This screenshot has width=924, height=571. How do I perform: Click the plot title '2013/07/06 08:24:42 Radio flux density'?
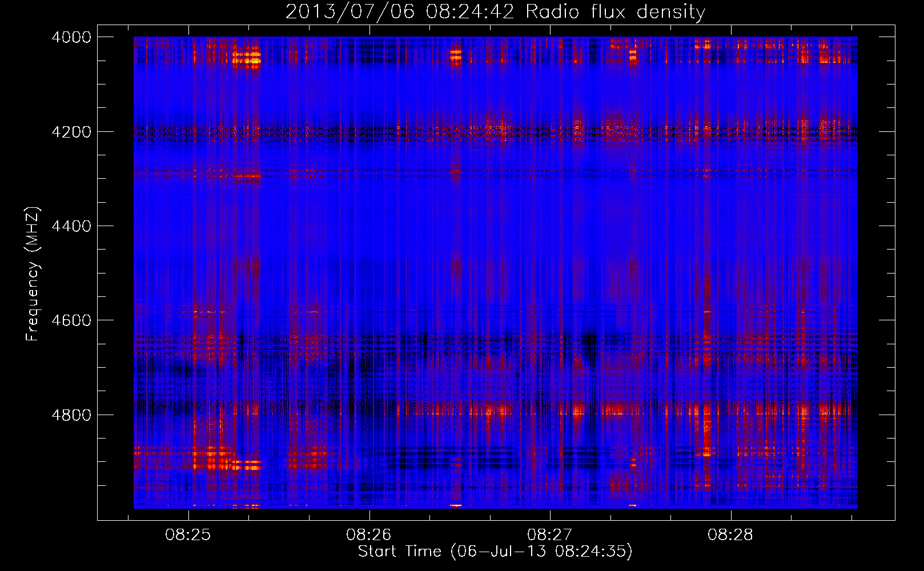(x=495, y=11)
